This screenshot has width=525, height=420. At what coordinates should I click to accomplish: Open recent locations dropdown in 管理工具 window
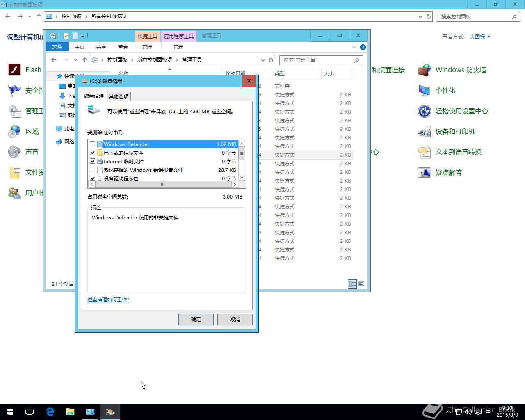pos(75,60)
